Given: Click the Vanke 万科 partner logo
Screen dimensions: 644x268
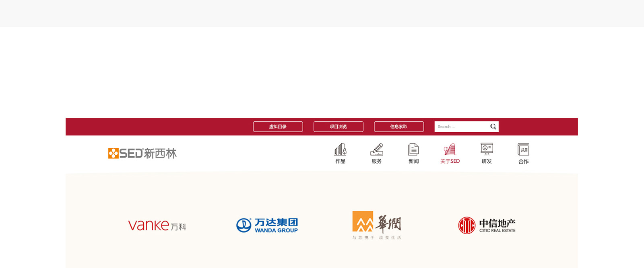Looking at the screenshot, I should pyautogui.click(x=157, y=225).
